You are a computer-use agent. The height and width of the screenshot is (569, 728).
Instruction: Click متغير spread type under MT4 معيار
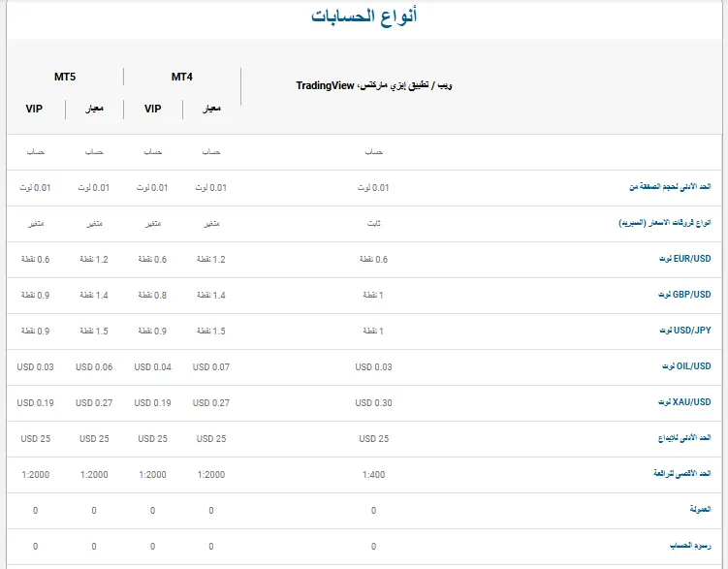pyautogui.click(x=211, y=224)
